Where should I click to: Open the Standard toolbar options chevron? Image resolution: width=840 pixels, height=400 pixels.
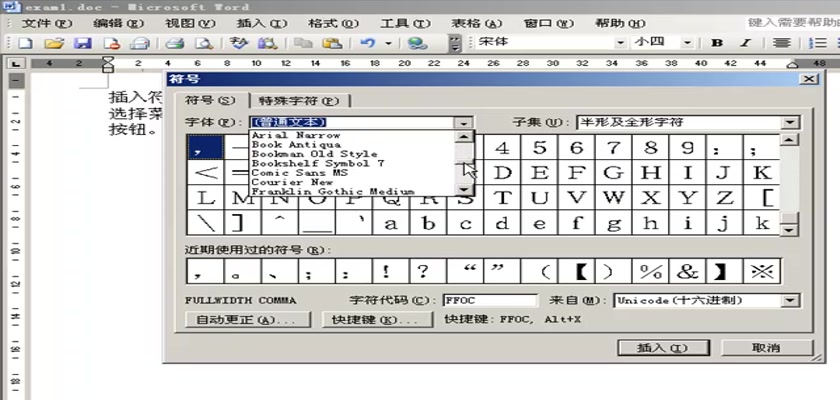[455, 43]
